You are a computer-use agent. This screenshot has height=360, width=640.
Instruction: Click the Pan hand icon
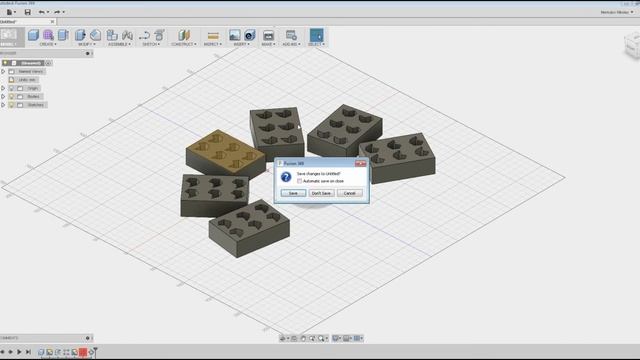tap(303, 338)
